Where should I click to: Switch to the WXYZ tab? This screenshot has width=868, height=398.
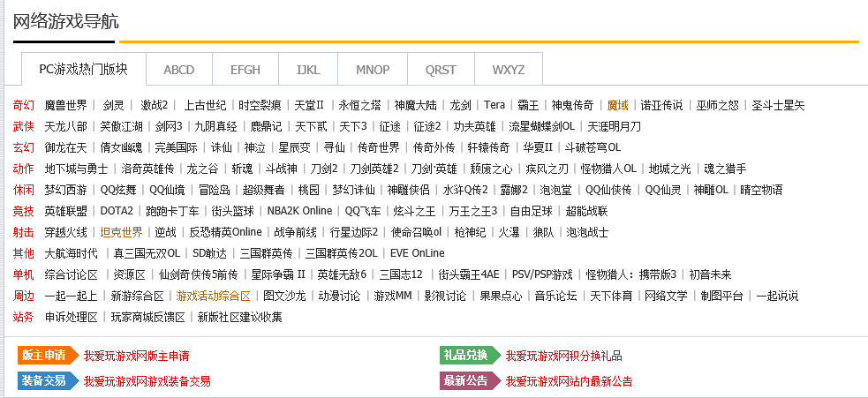[509, 70]
